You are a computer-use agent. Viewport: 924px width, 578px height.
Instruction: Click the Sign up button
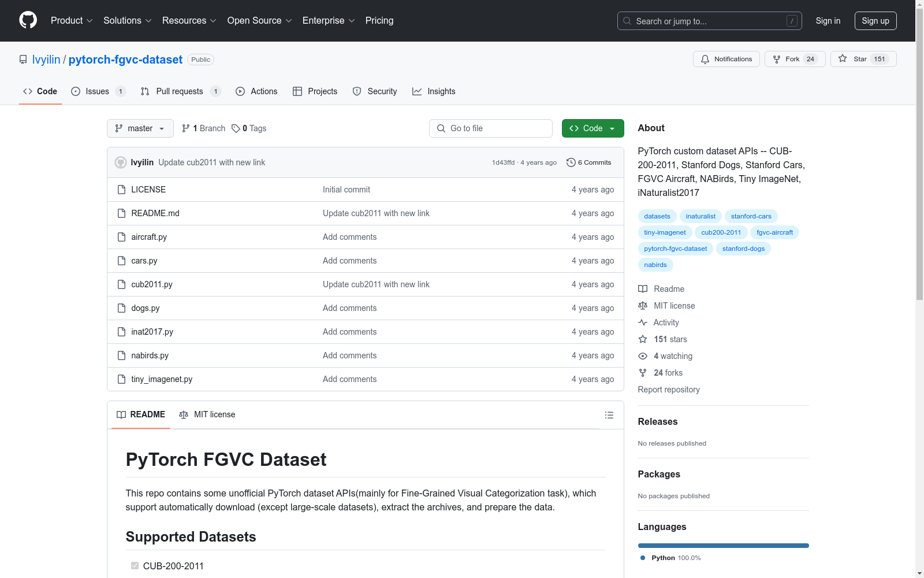point(875,21)
